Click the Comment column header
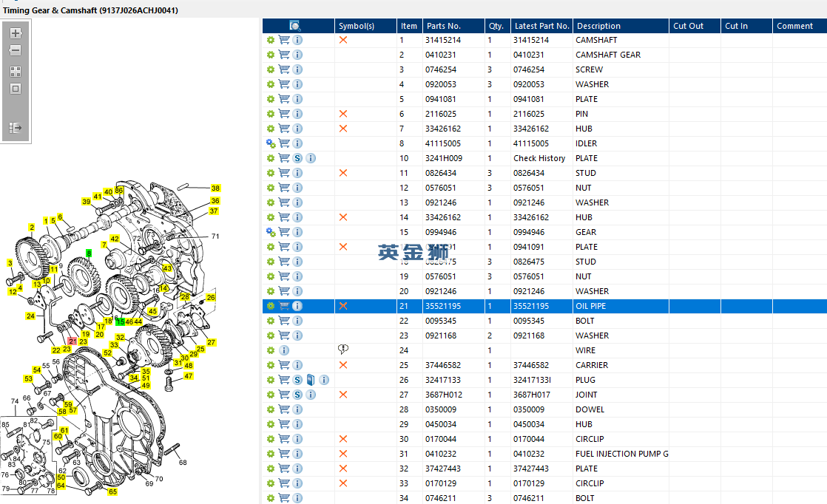The image size is (827, 504). coord(800,26)
